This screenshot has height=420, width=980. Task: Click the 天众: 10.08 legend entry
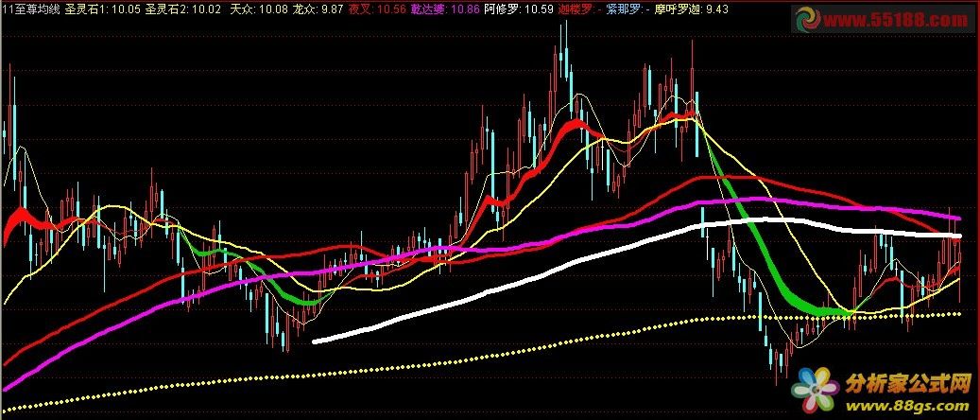pyautogui.click(x=259, y=9)
